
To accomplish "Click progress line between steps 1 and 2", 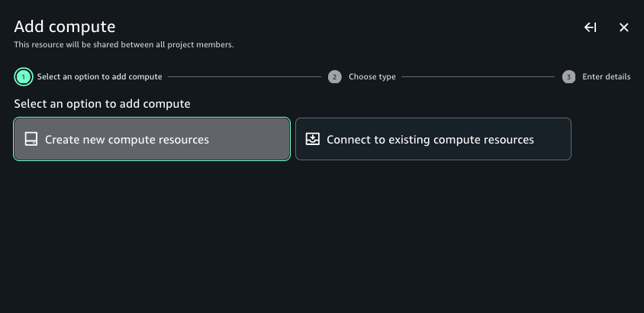I will [x=244, y=77].
